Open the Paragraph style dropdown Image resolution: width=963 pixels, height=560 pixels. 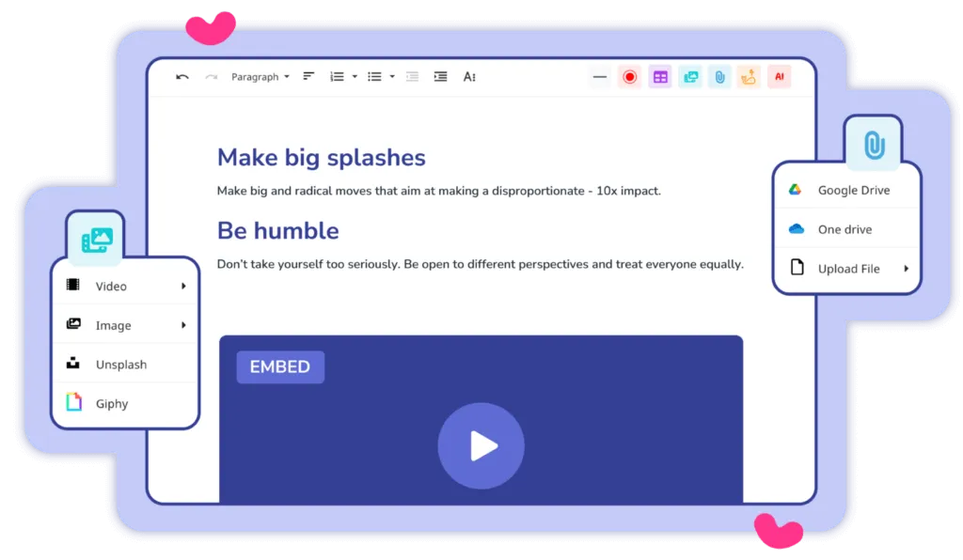[x=260, y=77]
